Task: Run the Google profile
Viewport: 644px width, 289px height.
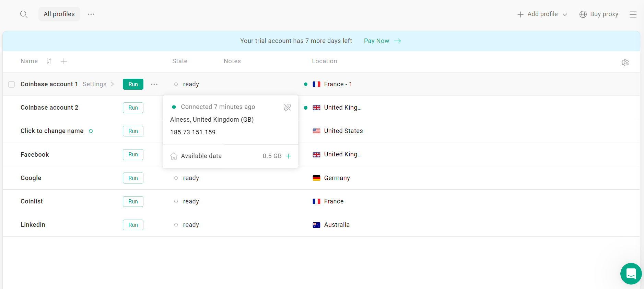Action: pyautogui.click(x=133, y=178)
